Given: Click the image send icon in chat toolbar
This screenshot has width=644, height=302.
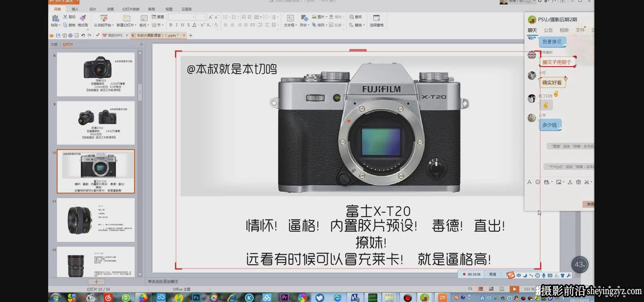Looking at the screenshot, I should click(x=559, y=182).
